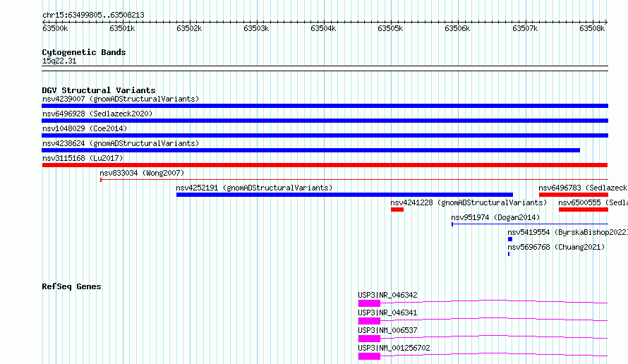
Task: Click the USP3|NM_006537 exon block
Action: point(369,339)
